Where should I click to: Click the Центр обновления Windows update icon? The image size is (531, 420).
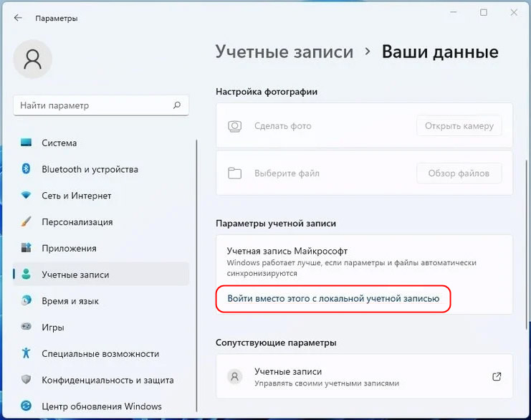pos(26,406)
